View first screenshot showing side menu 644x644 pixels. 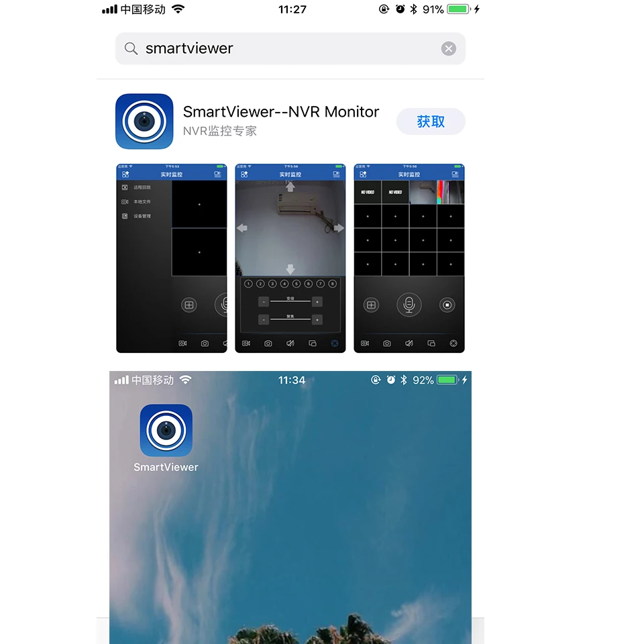point(171,258)
